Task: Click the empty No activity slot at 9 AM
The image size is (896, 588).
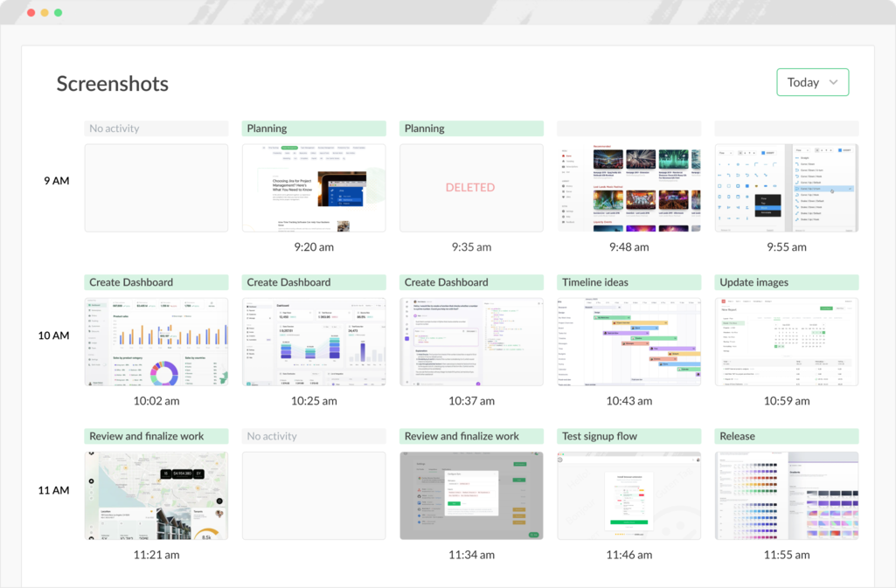Action: point(156,186)
